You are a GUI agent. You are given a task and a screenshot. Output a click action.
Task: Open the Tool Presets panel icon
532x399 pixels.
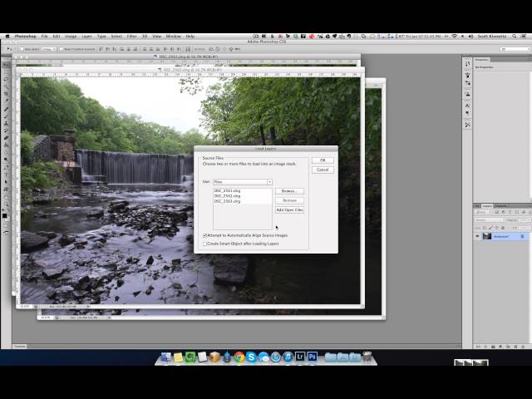[x=468, y=125]
